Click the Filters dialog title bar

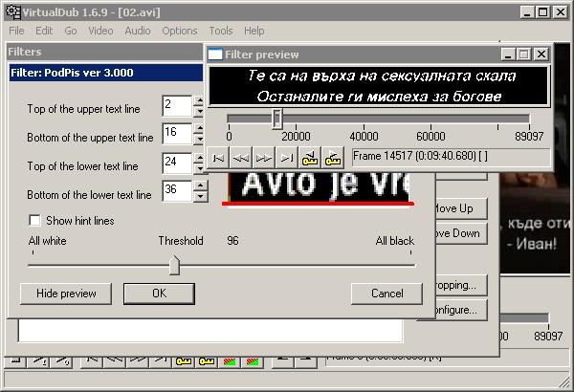tap(105, 52)
